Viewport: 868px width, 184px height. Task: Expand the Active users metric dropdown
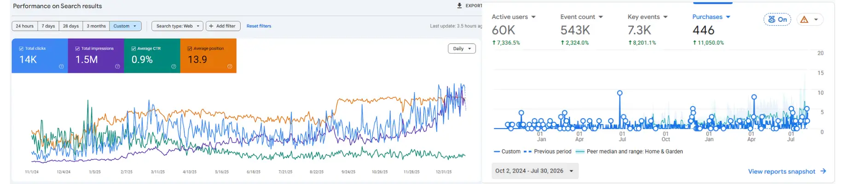533,17
